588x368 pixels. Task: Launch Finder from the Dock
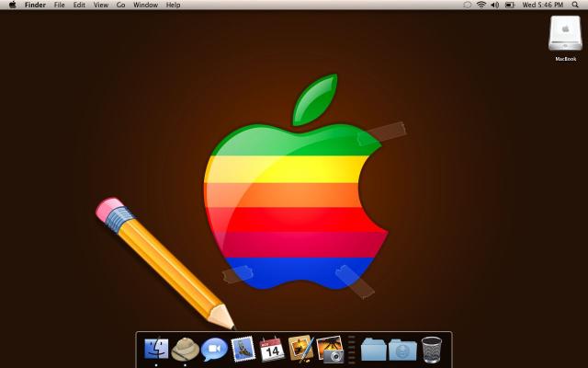[156, 349]
